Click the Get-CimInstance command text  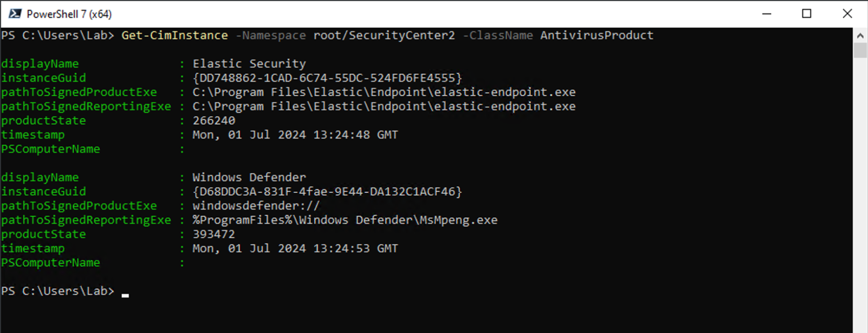[x=175, y=35]
